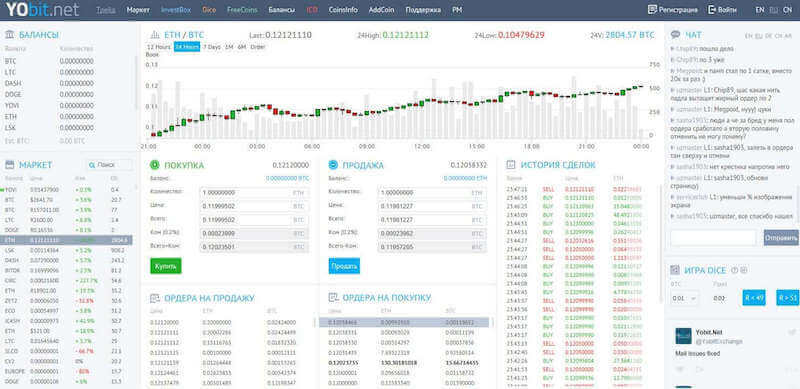Open InvestBox in the top navigation

pos(176,10)
